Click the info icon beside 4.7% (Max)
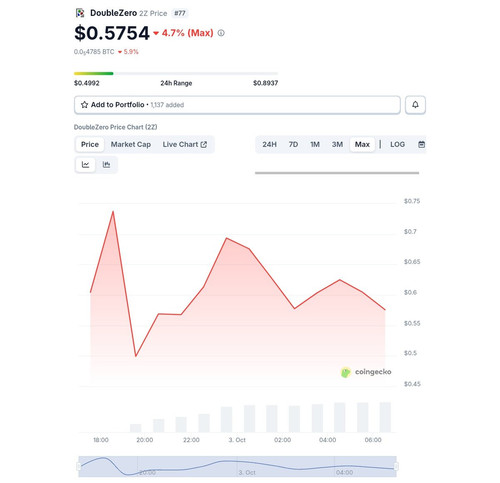 tap(221, 33)
